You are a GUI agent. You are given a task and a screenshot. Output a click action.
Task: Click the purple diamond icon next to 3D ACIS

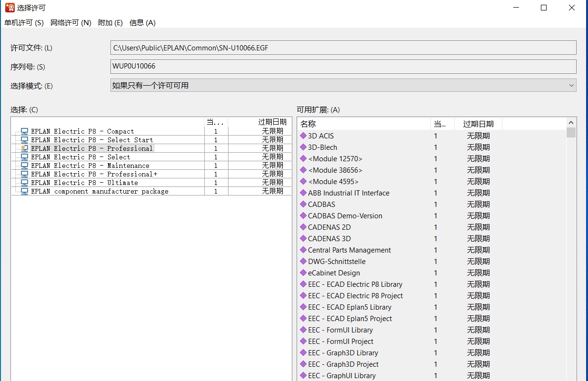pos(303,136)
